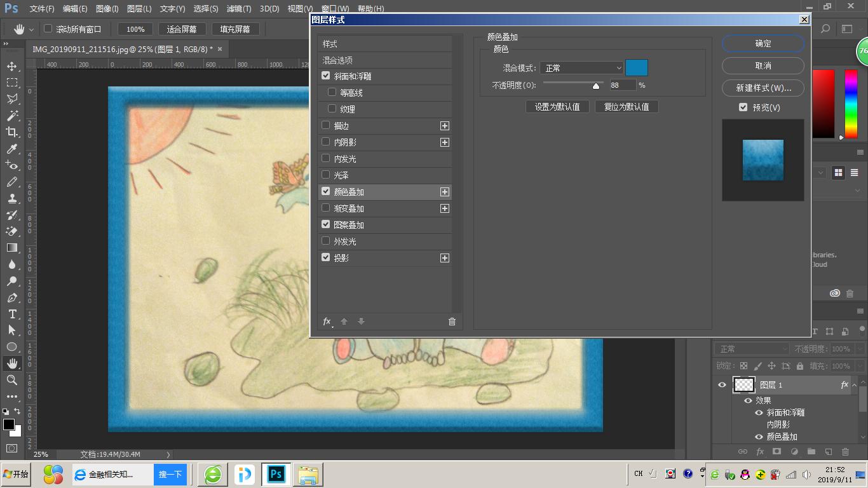Click the 设置为默认值 button

(557, 106)
